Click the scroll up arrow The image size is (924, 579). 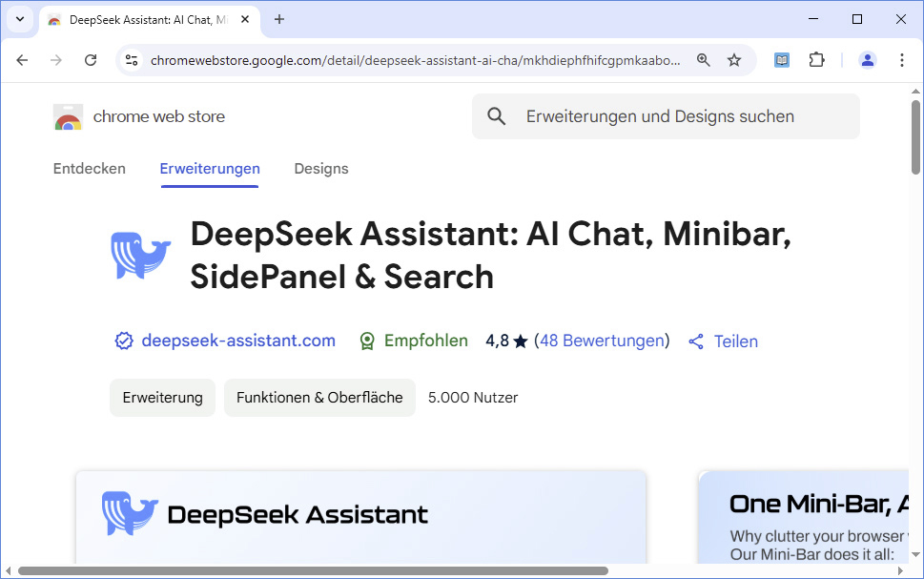(x=915, y=91)
